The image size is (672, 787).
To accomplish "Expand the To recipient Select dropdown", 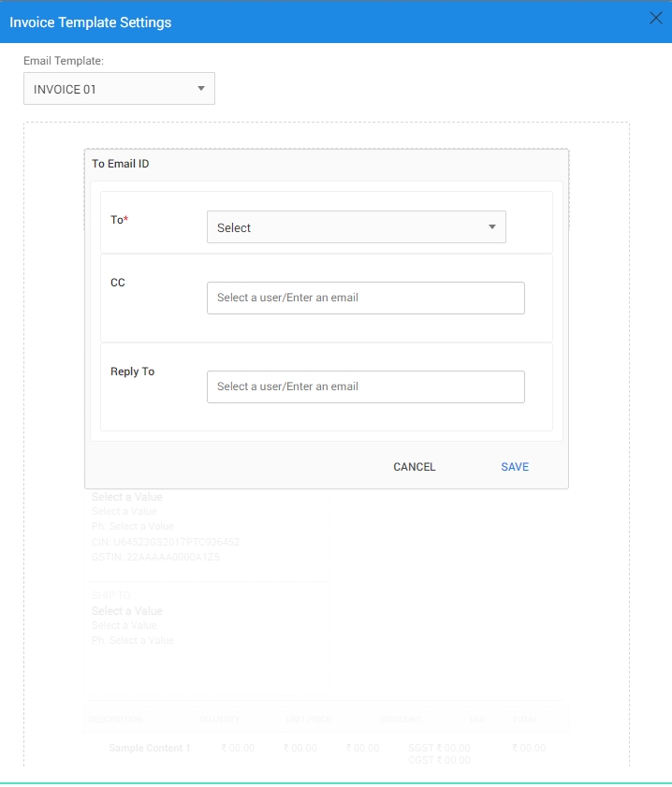I will point(356,227).
